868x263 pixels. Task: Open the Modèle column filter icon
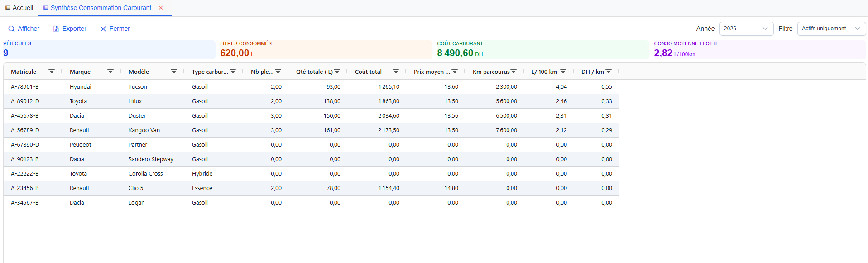point(174,72)
